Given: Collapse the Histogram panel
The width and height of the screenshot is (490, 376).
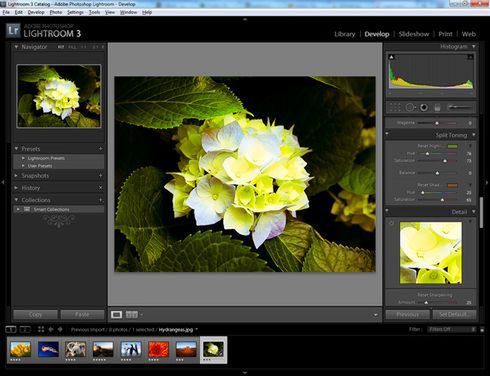Looking at the screenshot, I should point(474,46).
